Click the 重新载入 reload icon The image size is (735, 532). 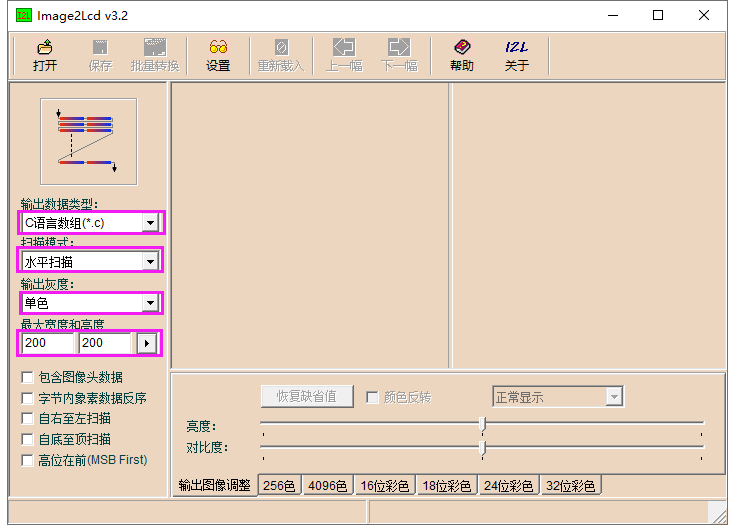click(281, 55)
